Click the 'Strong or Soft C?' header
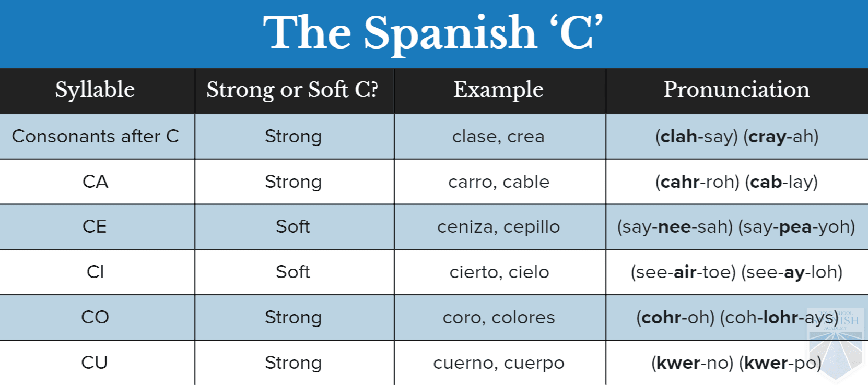The width and height of the screenshot is (868, 386). click(292, 90)
